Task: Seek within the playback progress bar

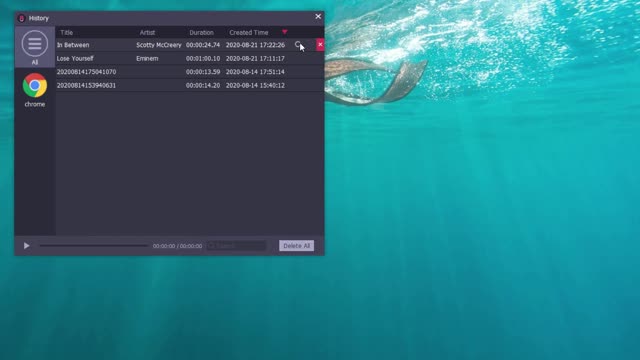Action: tap(93, 246)
